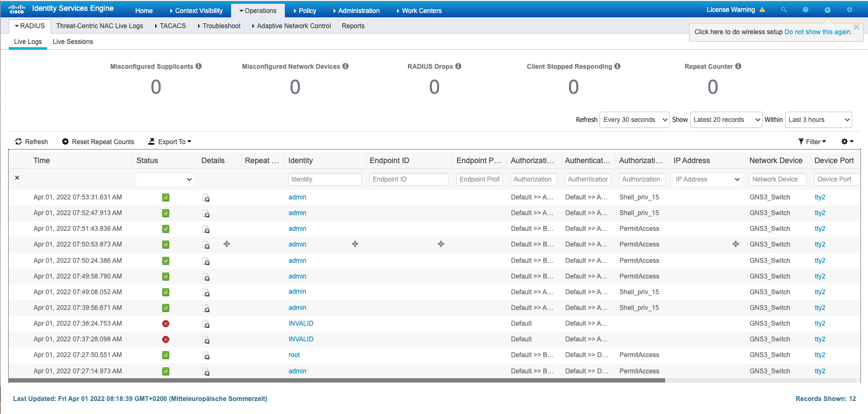Open the Filter dropdown

click(x=812, y=141)
